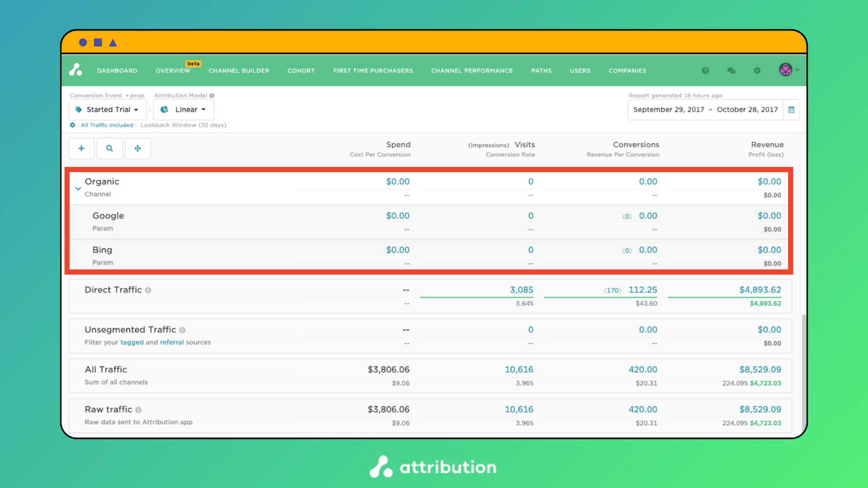
Task: Open the help question mark icon
Action: point(705,70)
